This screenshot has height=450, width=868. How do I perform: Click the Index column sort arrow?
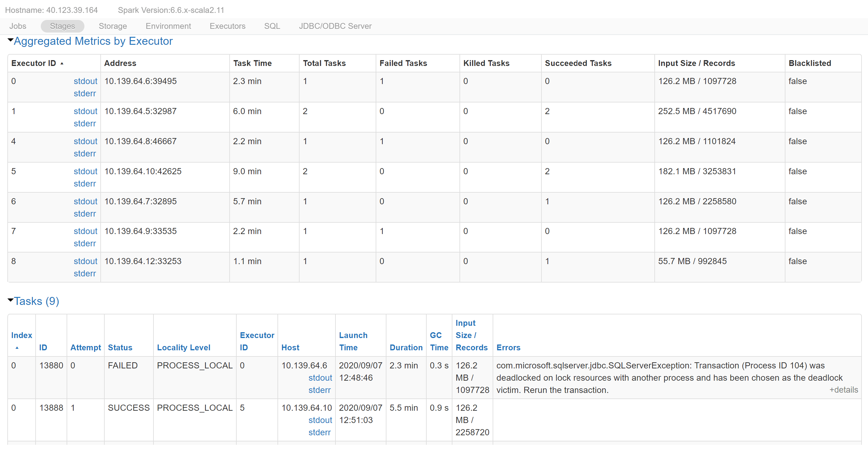pyautogui.click(x=17, y=348)
